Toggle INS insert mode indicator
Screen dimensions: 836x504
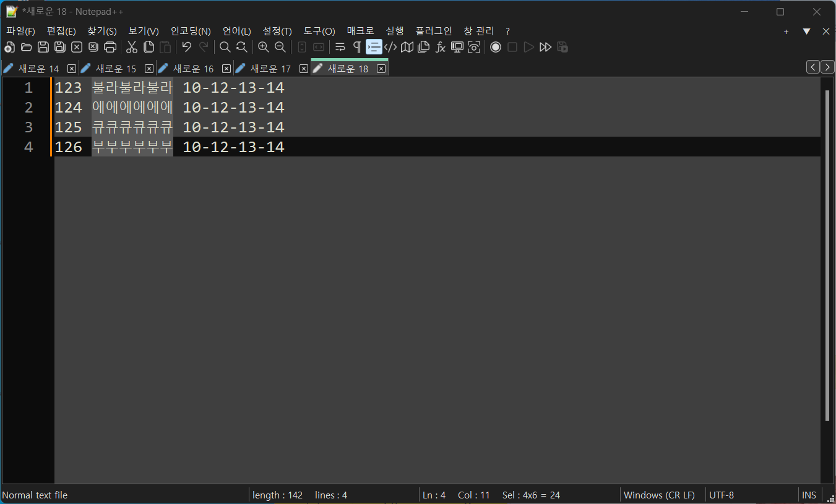809,495
